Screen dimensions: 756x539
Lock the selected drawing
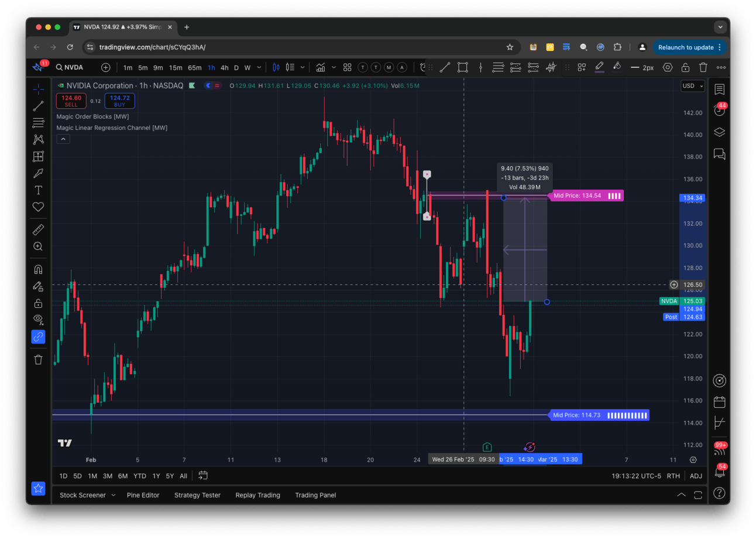coord(685,68)
